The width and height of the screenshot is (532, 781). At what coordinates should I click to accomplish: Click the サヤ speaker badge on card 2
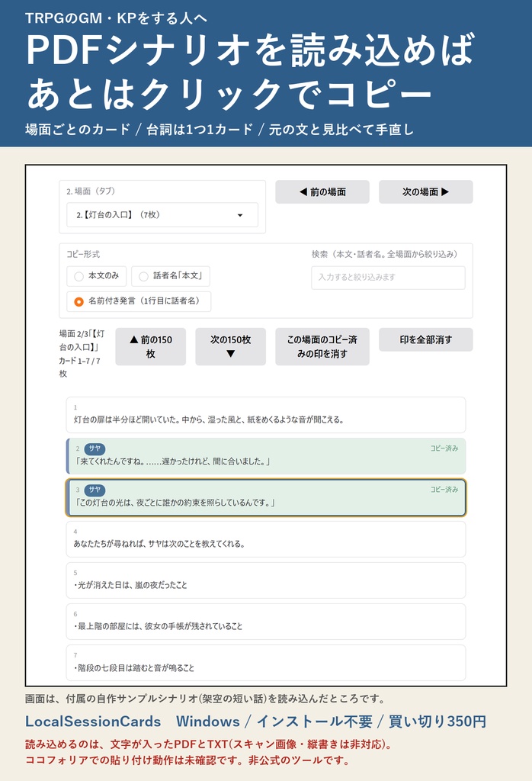[x=95, y=448]
